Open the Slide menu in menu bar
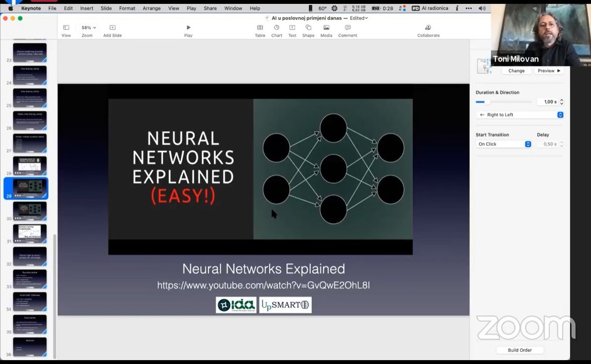This screenshot has width=591, height=364. click(106, 8)
